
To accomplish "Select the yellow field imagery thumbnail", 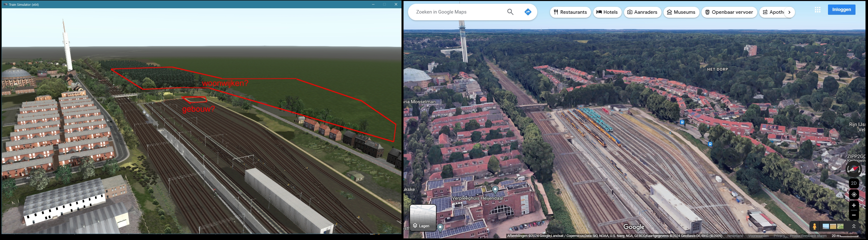I will (833, 226).
